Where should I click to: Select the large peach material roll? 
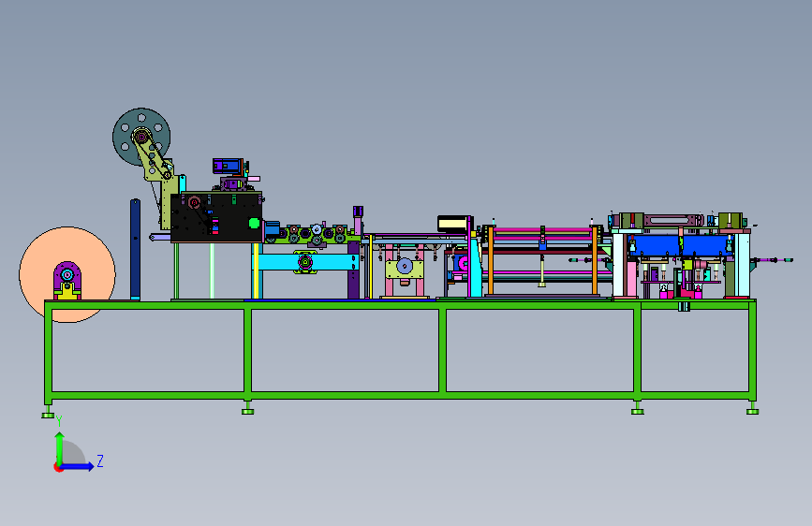(x=67, y=274)
